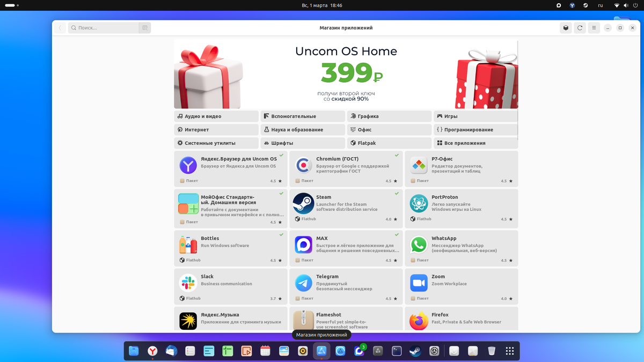Open the Slack app icon

[188, 283]
